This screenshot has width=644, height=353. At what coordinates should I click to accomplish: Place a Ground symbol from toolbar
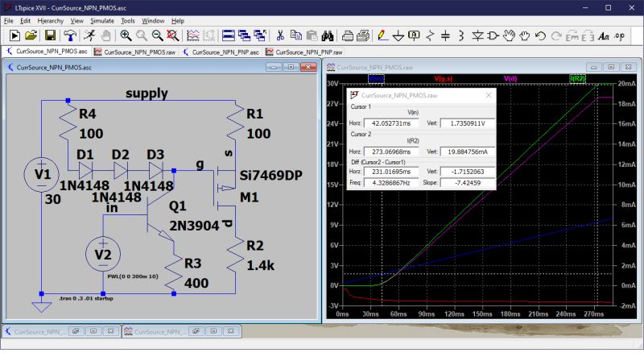pos(398,36)
